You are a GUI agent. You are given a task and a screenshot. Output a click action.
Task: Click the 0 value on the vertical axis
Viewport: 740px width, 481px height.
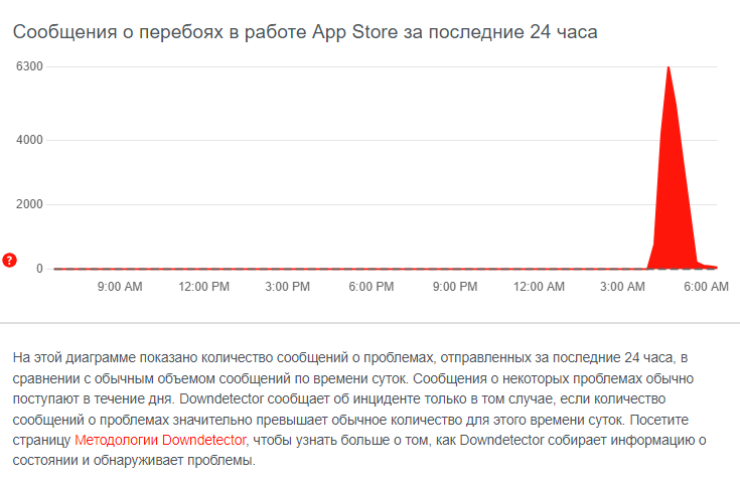(39, 268)
